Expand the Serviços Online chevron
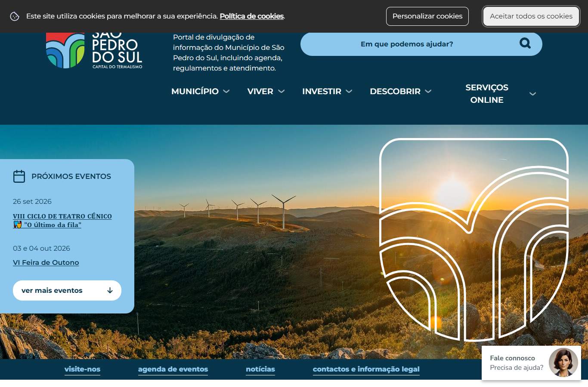 [x=532, y=94]
